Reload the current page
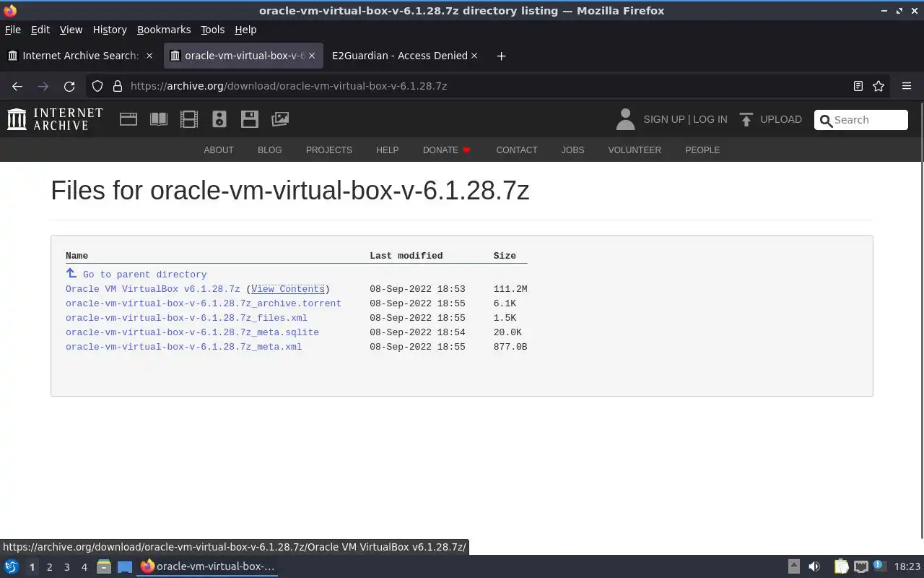This screenshot has height=578, width=924. [69, 86]
